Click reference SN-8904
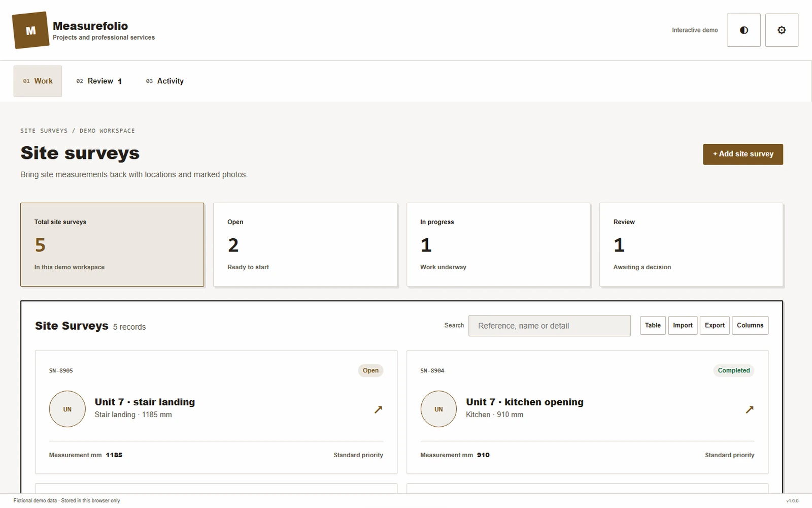The height and width of the screenshot is (508, 812). 432,371
